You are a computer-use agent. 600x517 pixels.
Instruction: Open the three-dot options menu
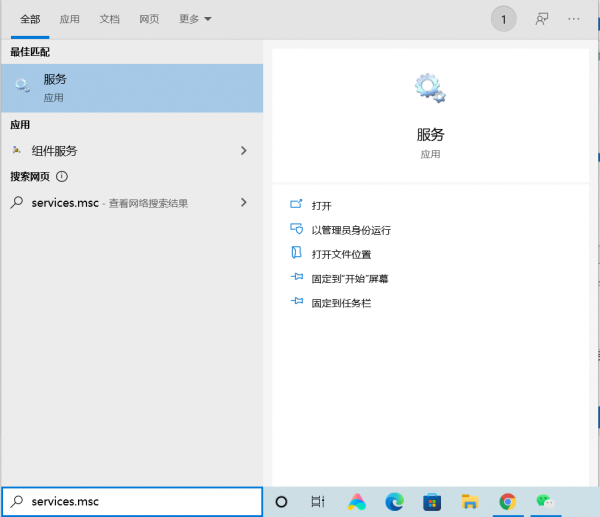[x=574, y=19]
